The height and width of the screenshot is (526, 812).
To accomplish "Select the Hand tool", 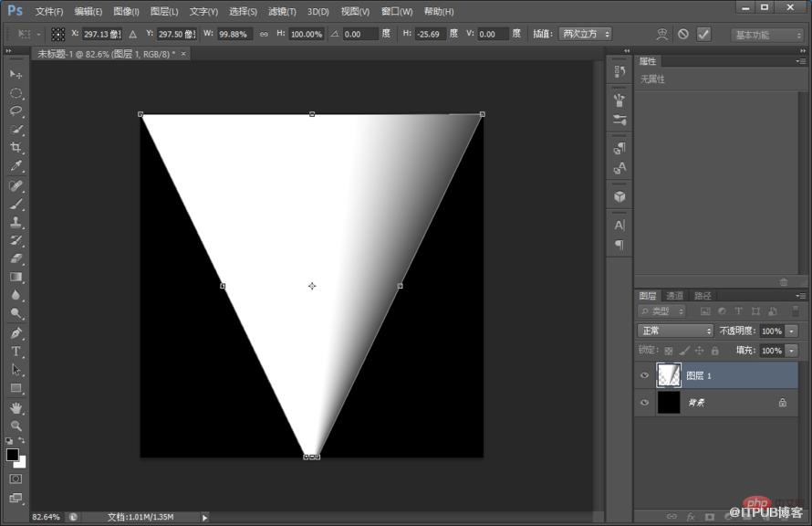I will [16, 408].
